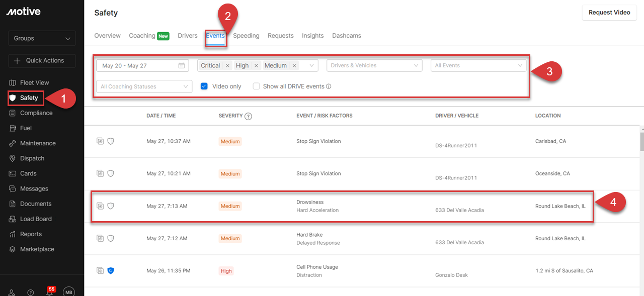The height and width of the screenshot is (296, 644).
Task: Switch to the Speeding tab
Action: pos(246,36)
